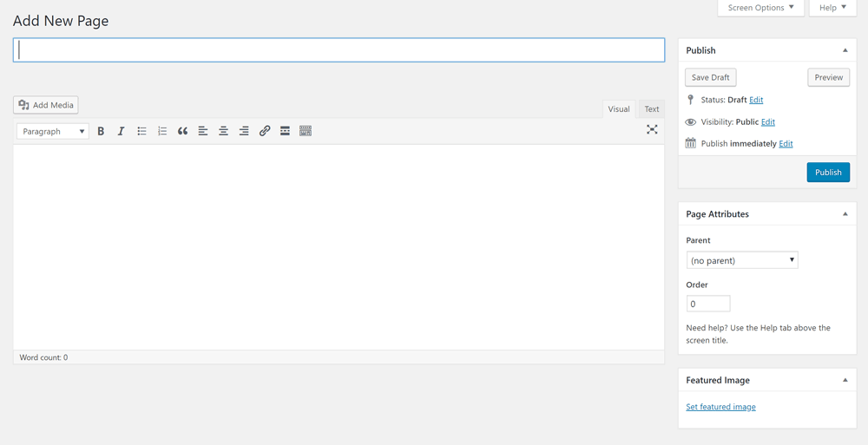The width and height of the screenshot is (868, 445).
Task: Click the Visibility eye icon
Action: (x=690, y=121)
